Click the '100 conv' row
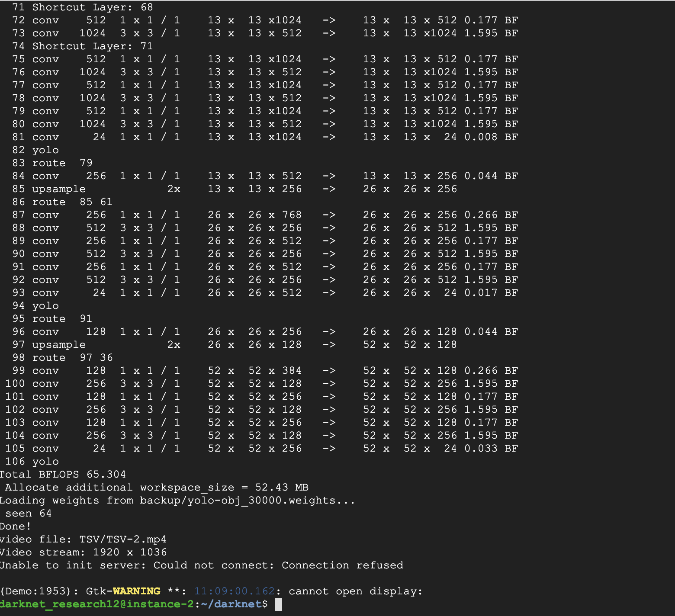The width and height of the screenshot is (675, 616). (x=262, y=384)
